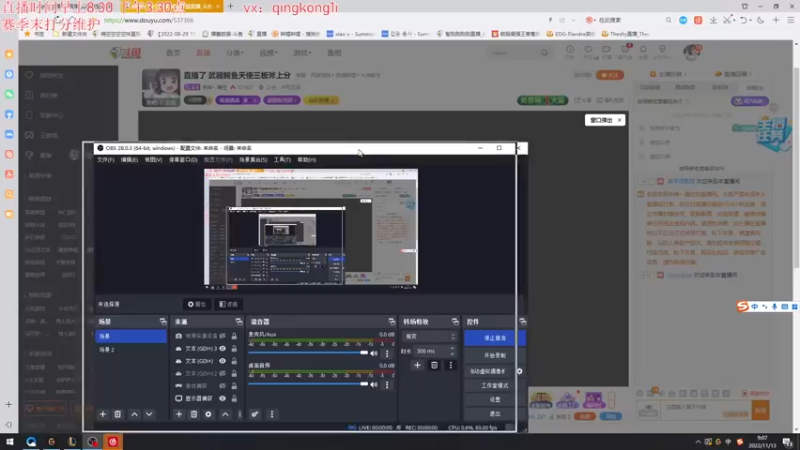Remove transition with trash icon in Transitions panel
Viewport: 800px width, 450px height.
tap(434, 365)
